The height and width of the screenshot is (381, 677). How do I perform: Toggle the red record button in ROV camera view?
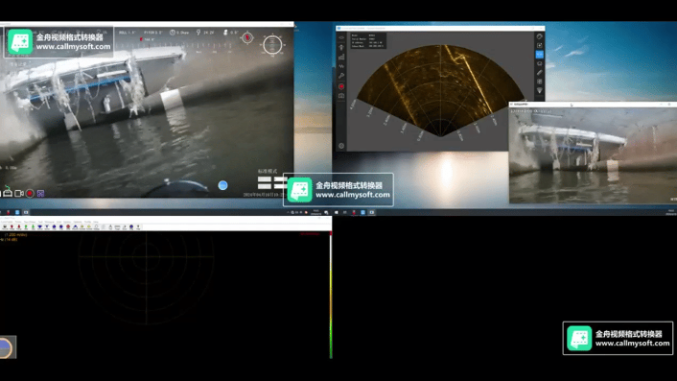click(30, 194)
